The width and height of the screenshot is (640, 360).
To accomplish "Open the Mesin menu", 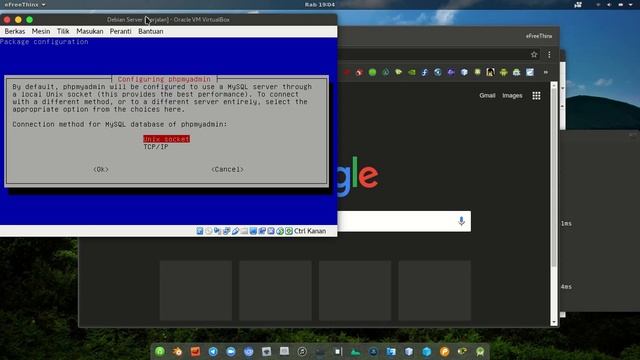I will coord(41,31).
